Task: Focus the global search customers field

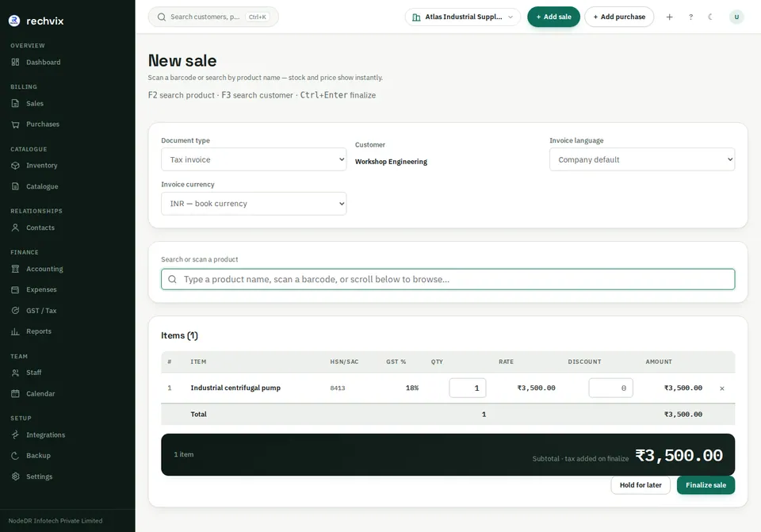Action: click(x=213, y=17)
